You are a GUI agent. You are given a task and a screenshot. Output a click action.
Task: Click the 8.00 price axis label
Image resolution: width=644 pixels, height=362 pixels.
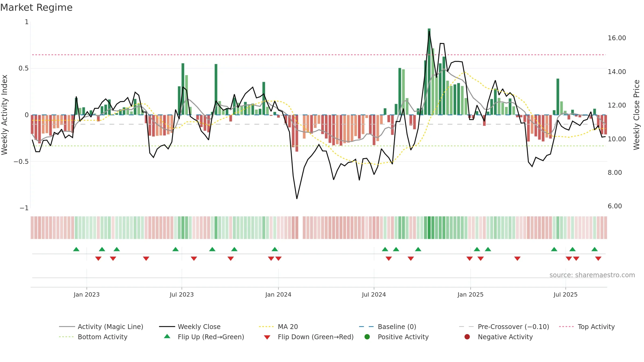615,173
